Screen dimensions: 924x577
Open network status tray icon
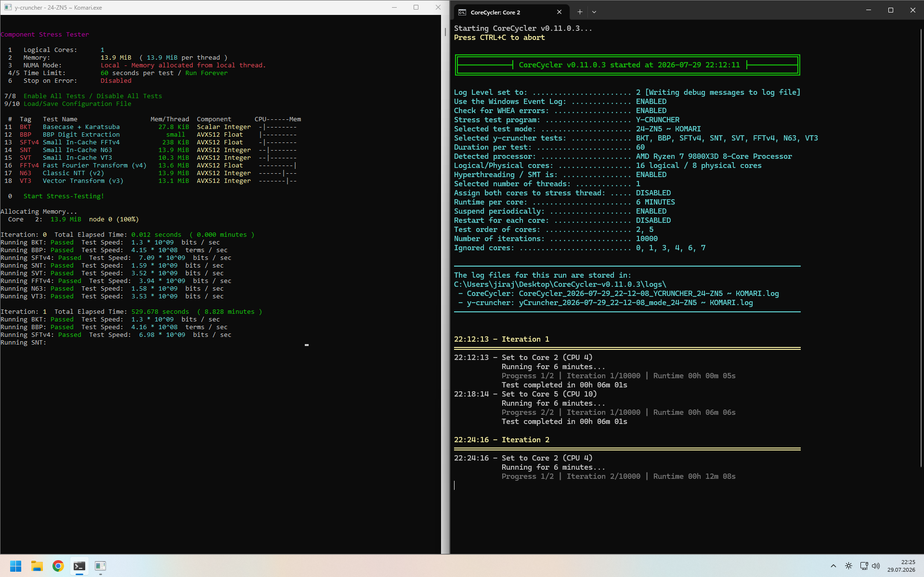[x=864, y=566]
